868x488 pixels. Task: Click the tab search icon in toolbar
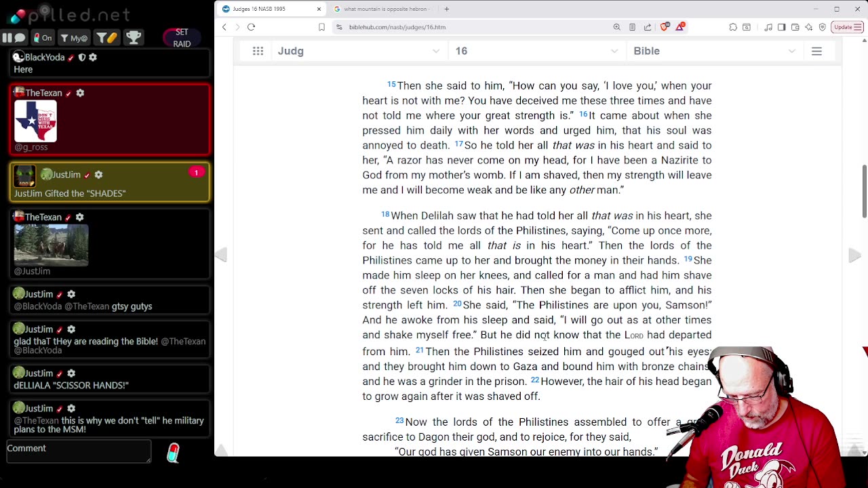(x=747, y=27)
